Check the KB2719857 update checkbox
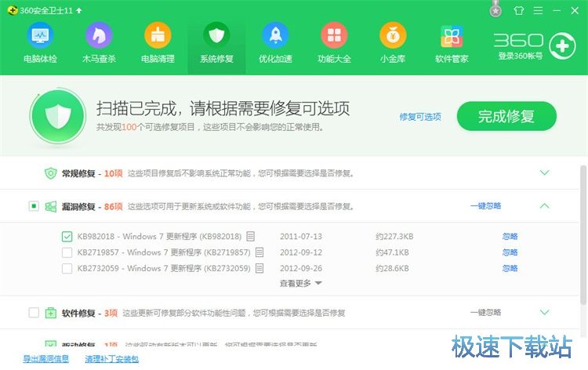The height and width of the screenshot is (370, 588). 67,252
